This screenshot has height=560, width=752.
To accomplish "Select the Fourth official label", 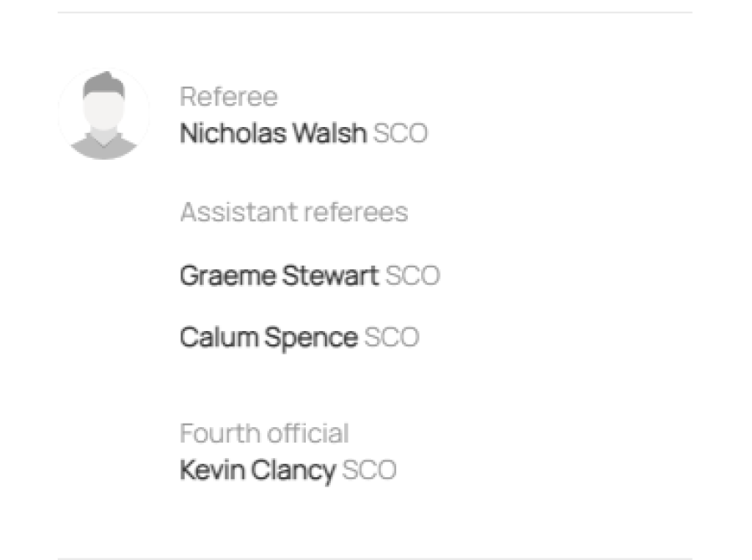I will [264, 433].
